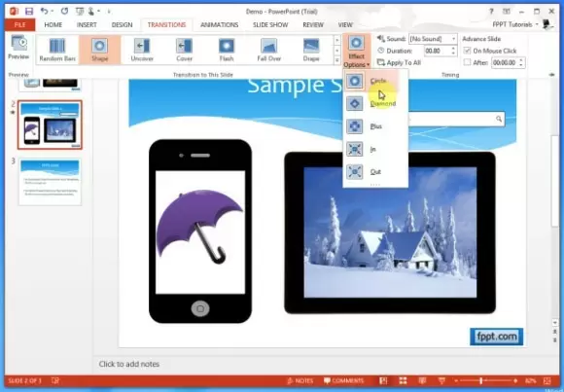Switch to the SLIDE SHOW tab
Viewport: 564px width, 392px height.
coord(270,25)
